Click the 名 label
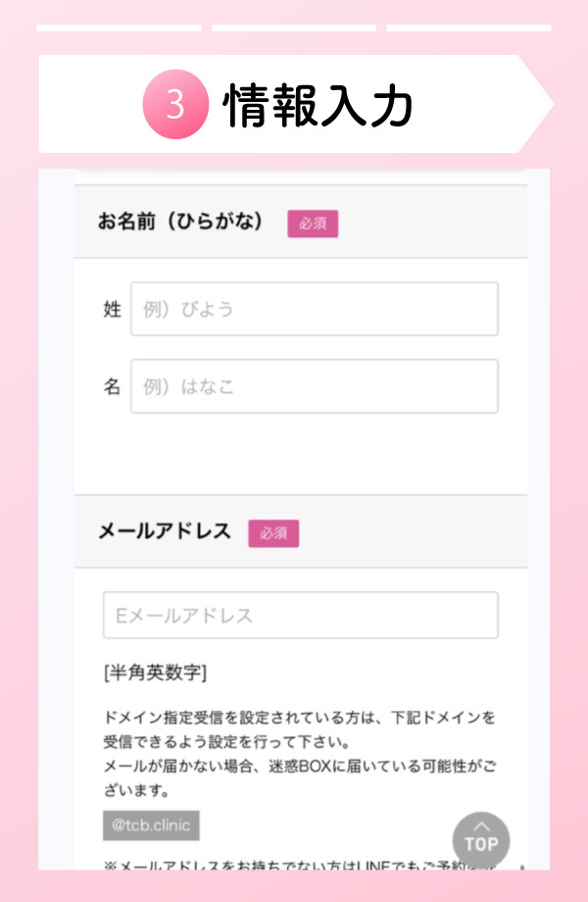This screenshot has width=588, height=902. pyautogui.click(x=112, y=386)
